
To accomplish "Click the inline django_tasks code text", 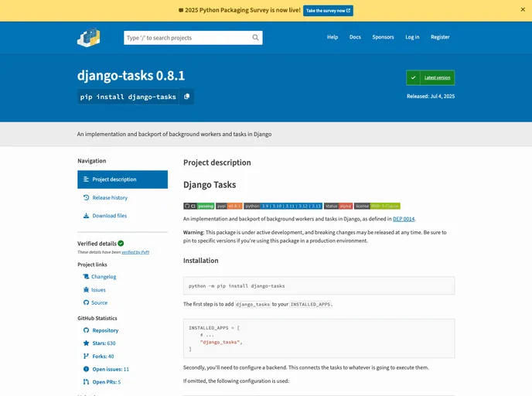I will [253, 305].
